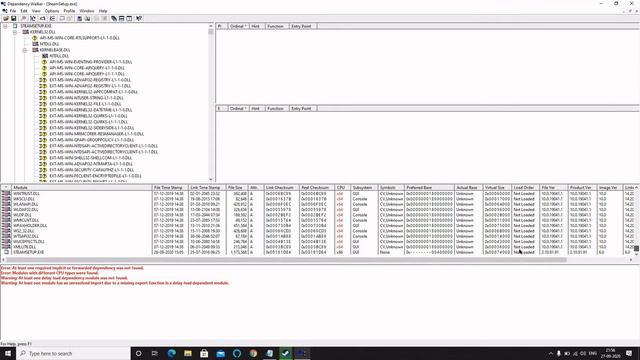
Task: Show hidden system tray icons chevron
Action: 551,353
